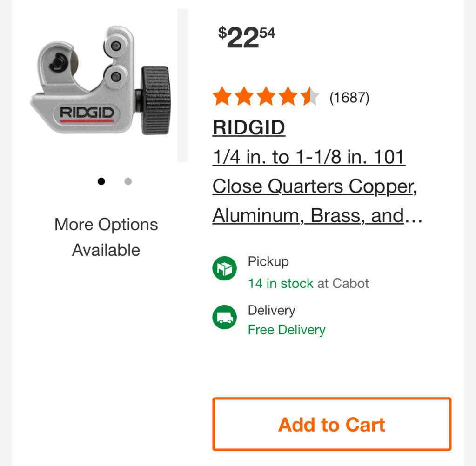Click the first orange rating star
The image size is (476, 466).
click(x=222, y=96)
